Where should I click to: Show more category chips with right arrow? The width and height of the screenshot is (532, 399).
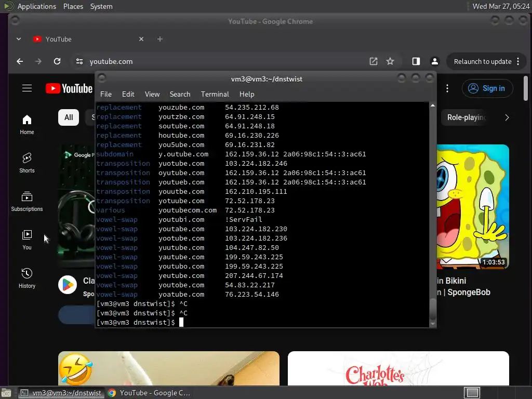[507, 117]
